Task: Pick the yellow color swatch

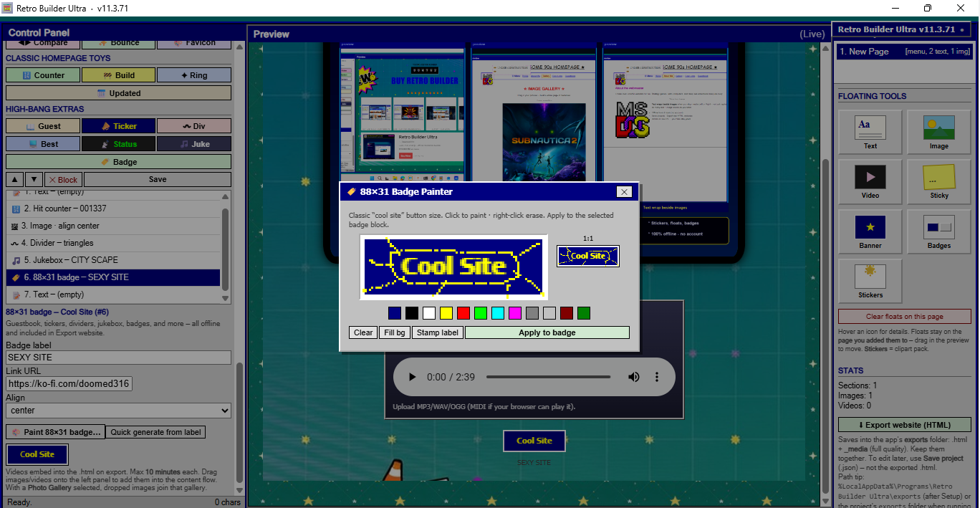Action: [446, 313]
